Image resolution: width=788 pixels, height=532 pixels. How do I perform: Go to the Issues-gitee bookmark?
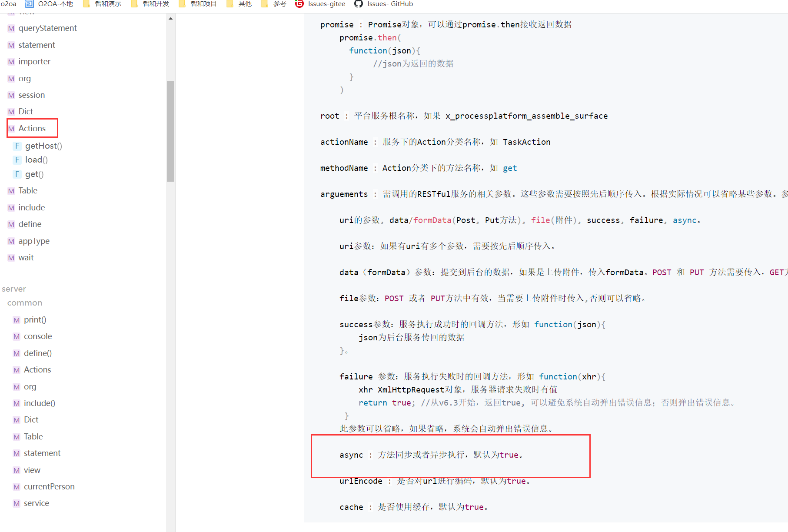point(320,4)
